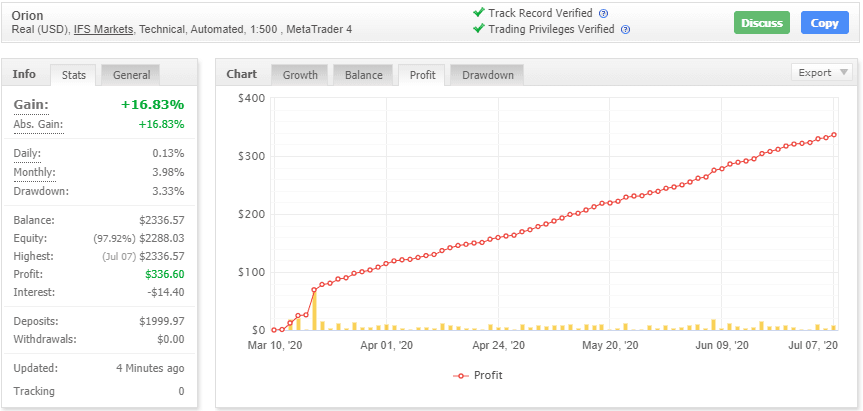Click green checkmark next to Track Record Verified

478,13
